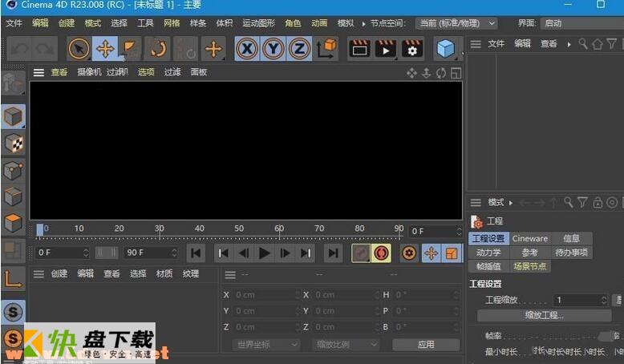Expand the 节点空间 render dropdown

pos(456,23)
